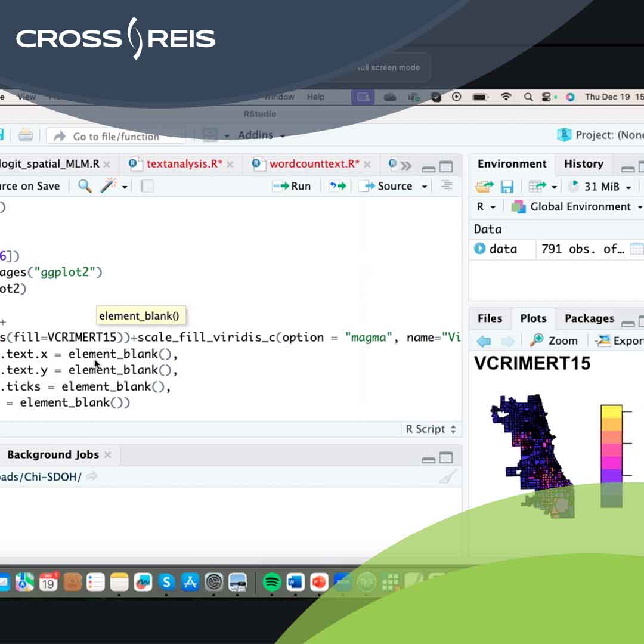
Task: Click purple swatch in plot legend
Action: [611, 476]
